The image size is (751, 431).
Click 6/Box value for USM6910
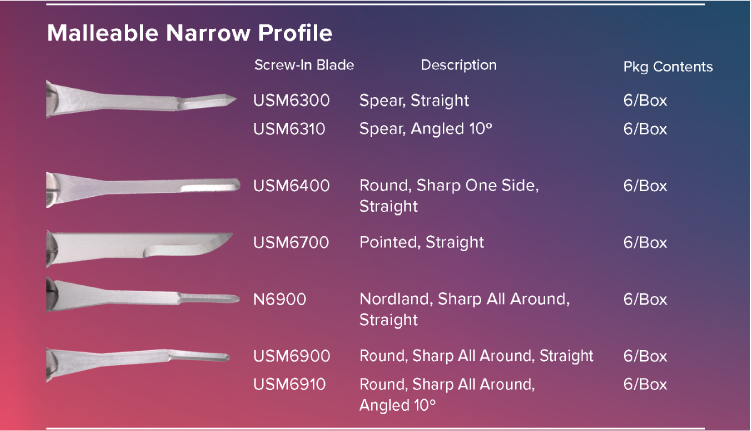point(645,384)
